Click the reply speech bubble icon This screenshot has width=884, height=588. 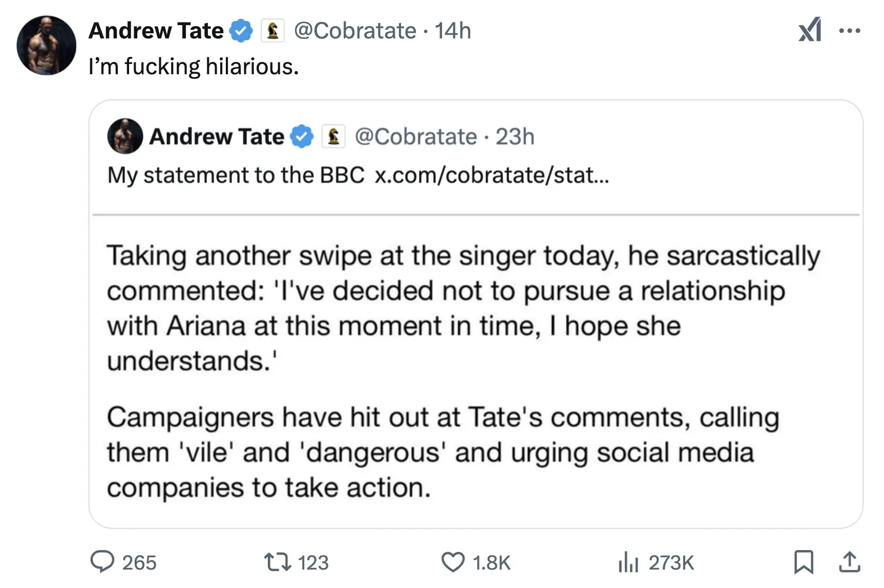coord(102,562)
